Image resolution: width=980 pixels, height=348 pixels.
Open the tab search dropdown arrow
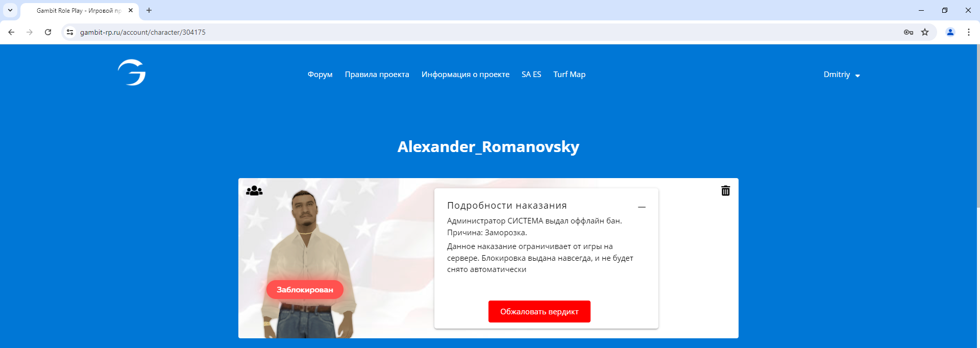(x=10, y=10)
